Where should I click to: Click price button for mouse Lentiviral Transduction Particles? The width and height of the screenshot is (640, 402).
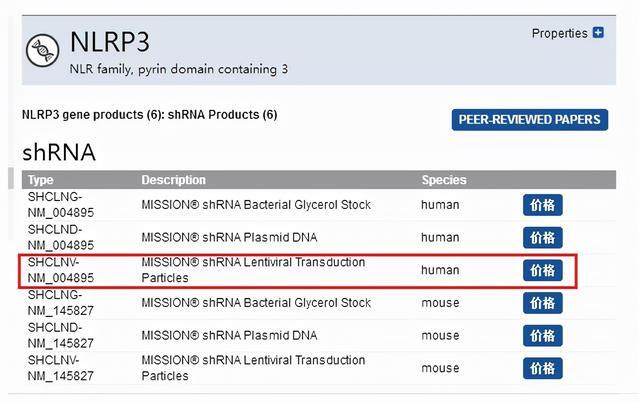click(542, 368)
